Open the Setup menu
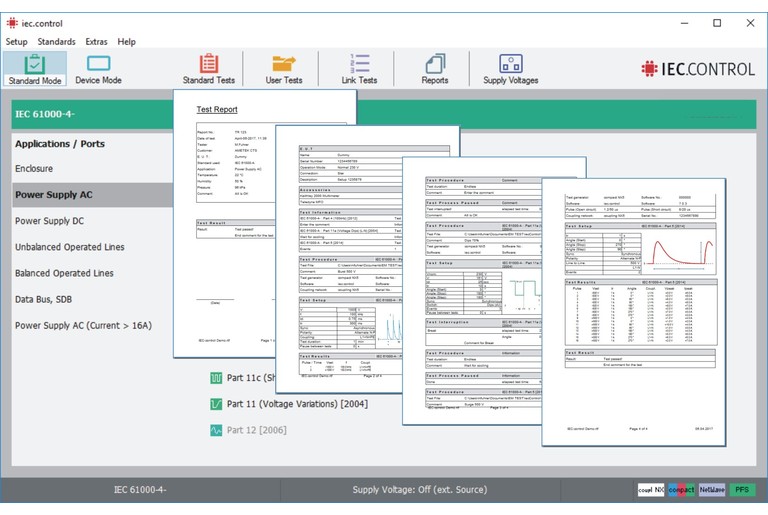Image resolution: width=768 pixels, height=515 pixels. 16,42
